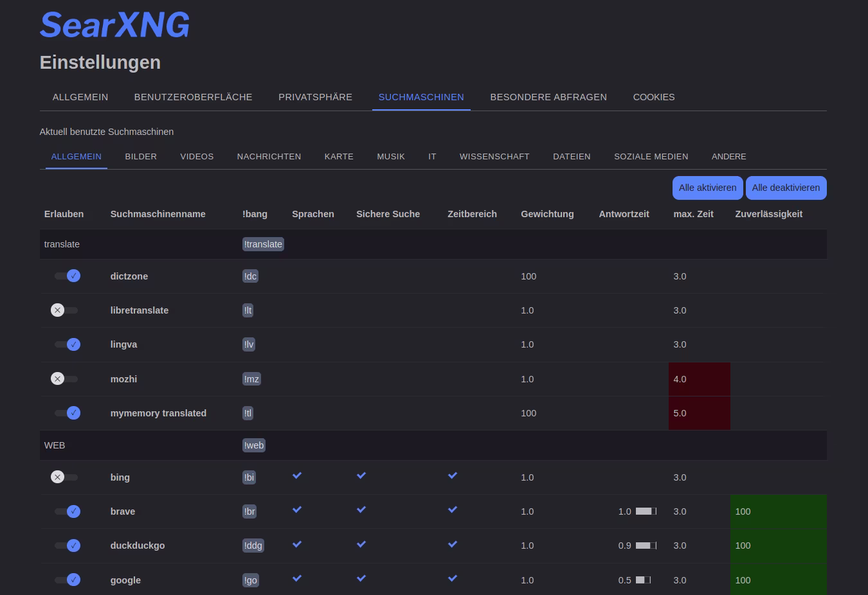
Task: Click the SearXNG logo
Action: pyautogui.click(x=114, y=25)
